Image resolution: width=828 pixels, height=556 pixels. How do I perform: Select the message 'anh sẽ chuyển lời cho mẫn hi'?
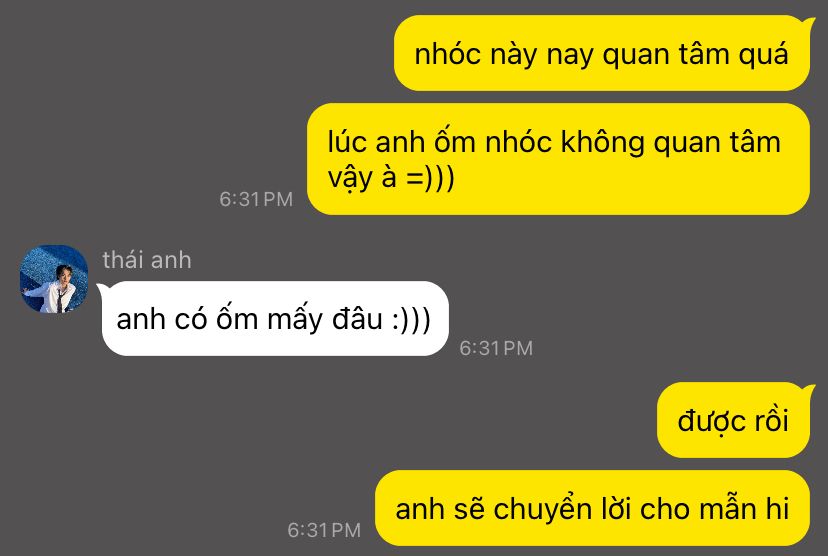coord(592,508)
